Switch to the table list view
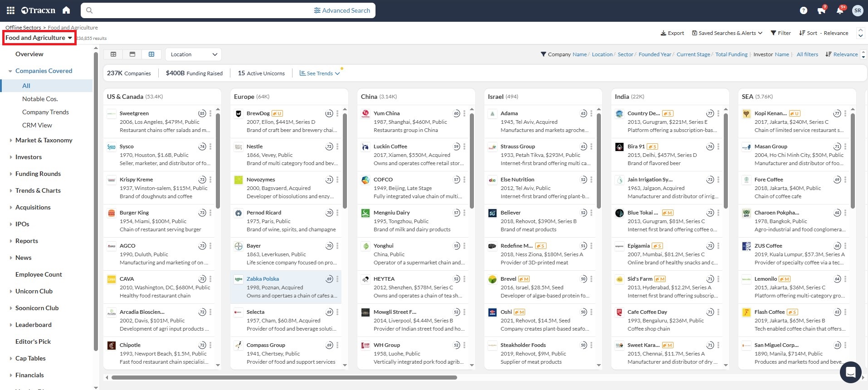The height and width of the screenshot is (390, 868). point(113,54)
